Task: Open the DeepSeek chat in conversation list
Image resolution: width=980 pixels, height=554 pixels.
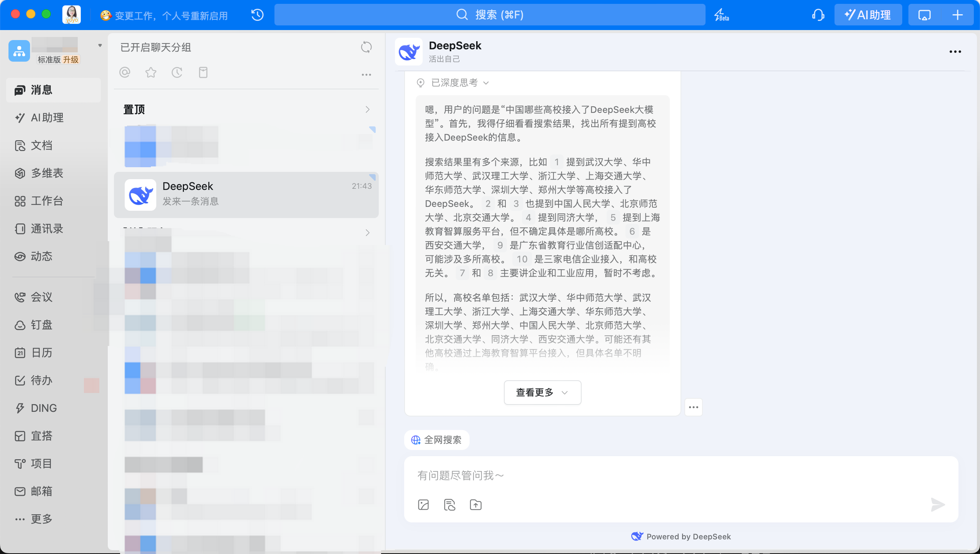Action: pyautogui.click(x=246, y=195)
